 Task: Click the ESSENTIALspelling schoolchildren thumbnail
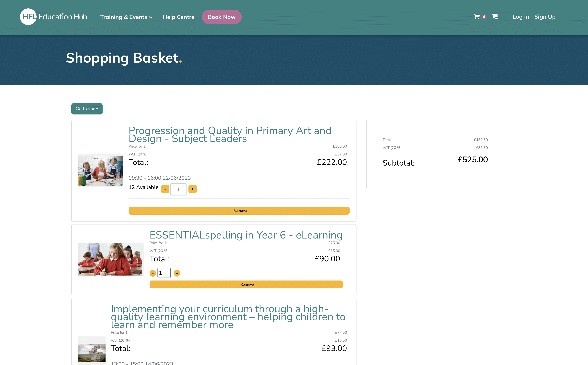[x=111, y=260]
